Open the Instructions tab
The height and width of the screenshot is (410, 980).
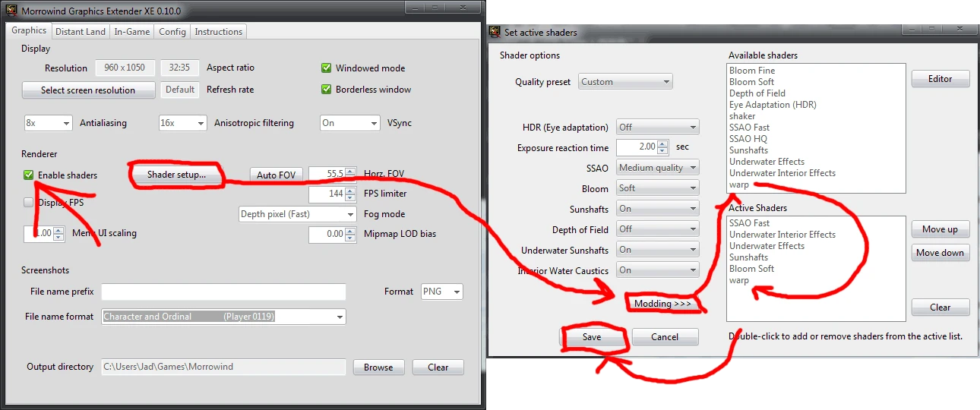pyautogui.click(x=218, y=32)
